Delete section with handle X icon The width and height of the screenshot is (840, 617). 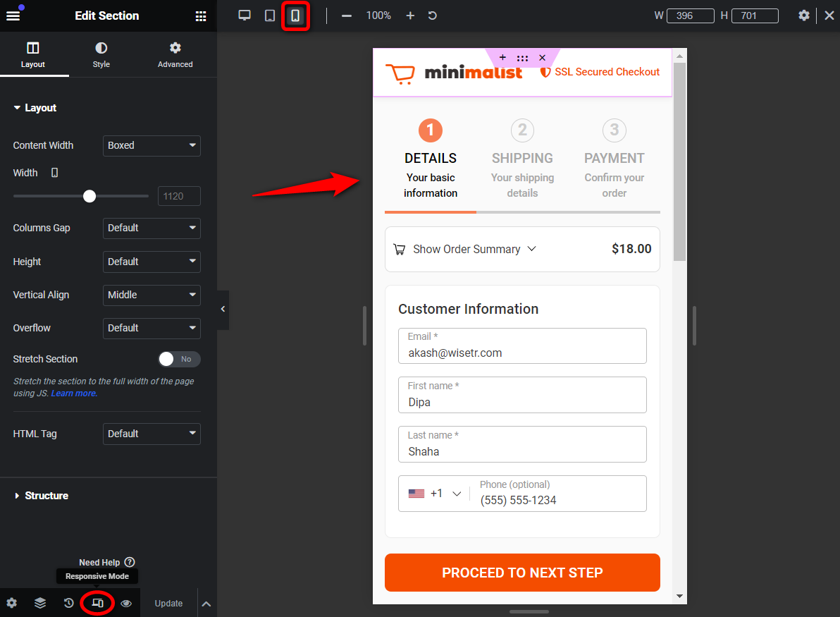542,58
